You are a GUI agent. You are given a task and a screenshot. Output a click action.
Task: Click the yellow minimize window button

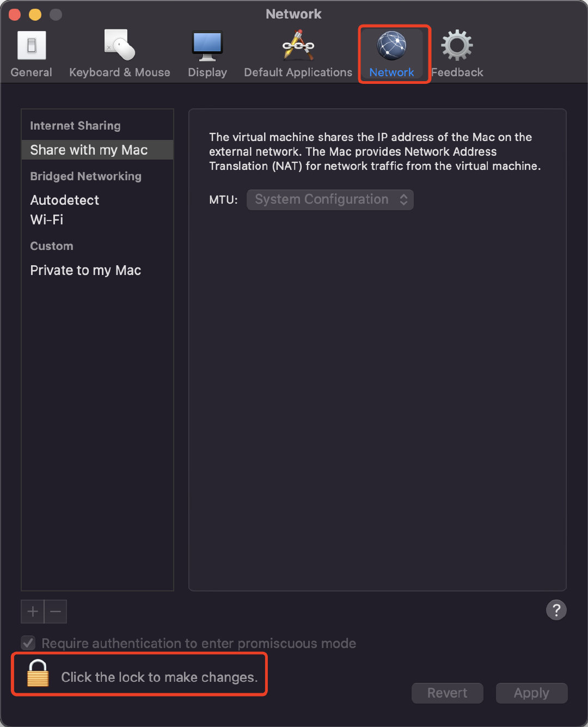[35, 14]
